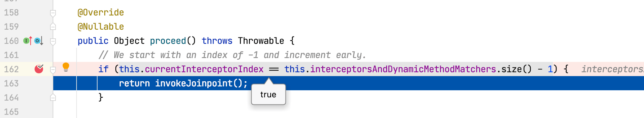The height and width of the screenshot is (118, 644).
Task: Click the inline 'interceptors' debug hint
Action: coord(612,69)
